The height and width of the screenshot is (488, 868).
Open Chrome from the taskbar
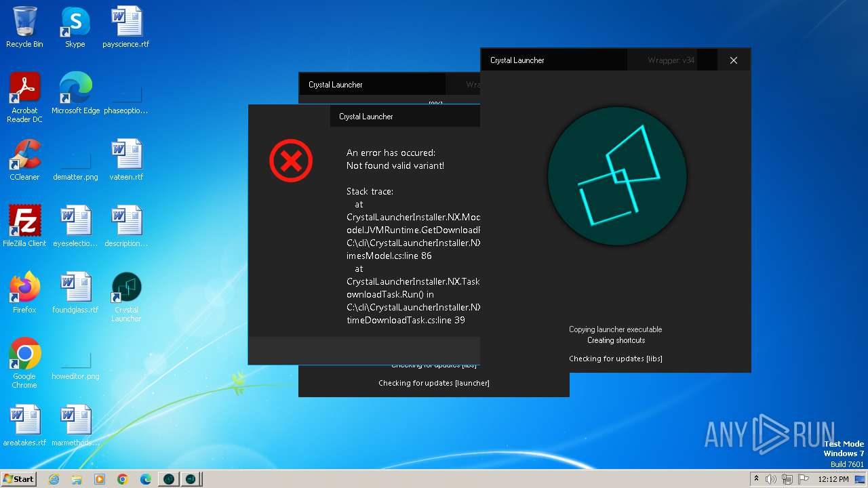[123, 479]
